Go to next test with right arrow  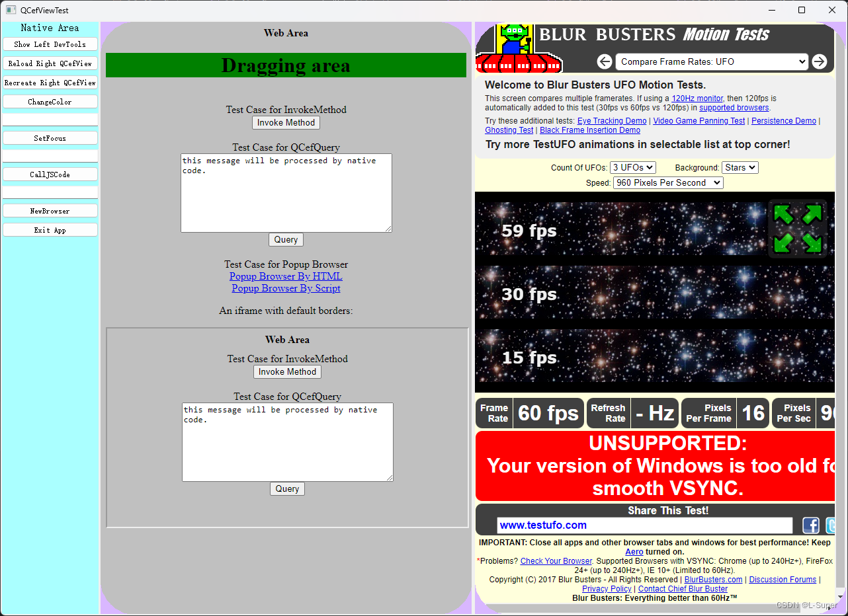coord(820,61)
